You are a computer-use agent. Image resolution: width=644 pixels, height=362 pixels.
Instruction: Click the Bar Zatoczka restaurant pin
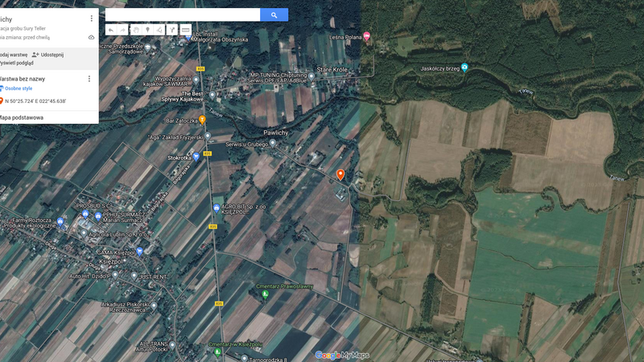(203, 120)
